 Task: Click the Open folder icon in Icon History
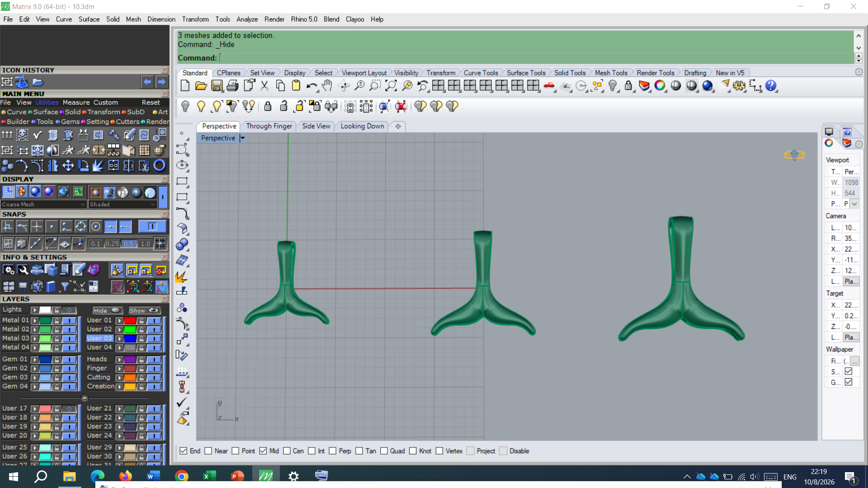[38, 82]
